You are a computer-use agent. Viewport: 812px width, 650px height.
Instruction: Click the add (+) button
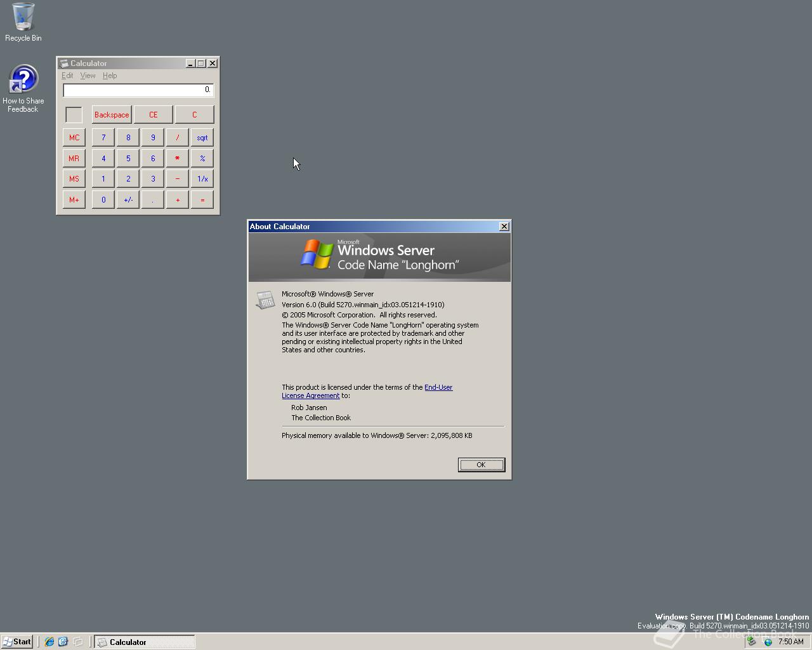178,200
